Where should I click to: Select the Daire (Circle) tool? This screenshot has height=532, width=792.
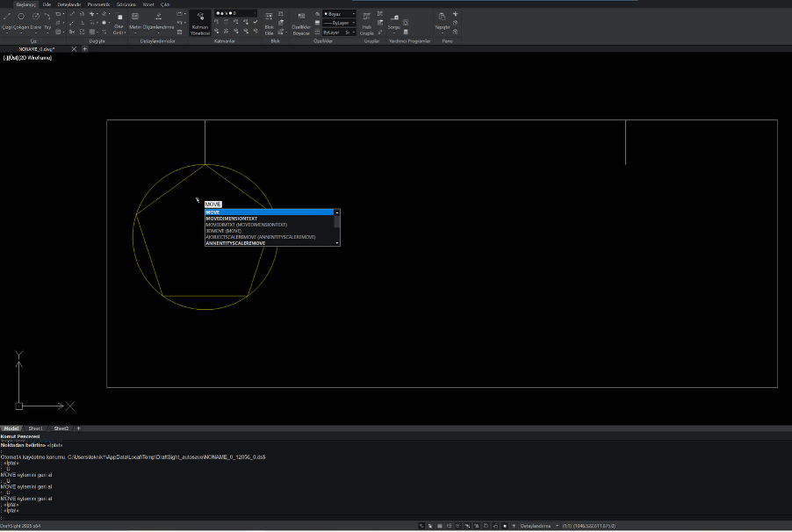pyautogui.click(x=35, y=18)
